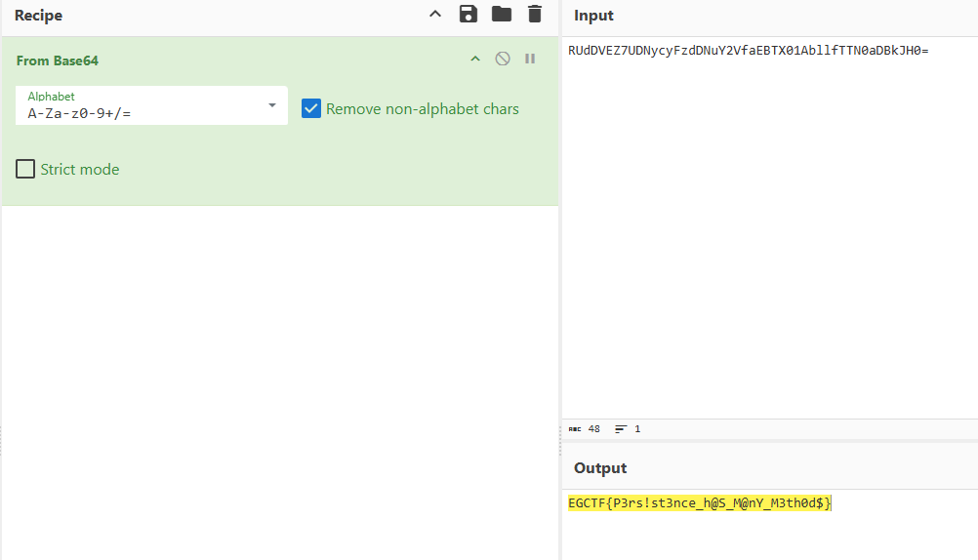Image resolution: width=978 pixels, height=560 pixels.
Task: Open the Alphabet dropdown
Action: tap(272, 105)
